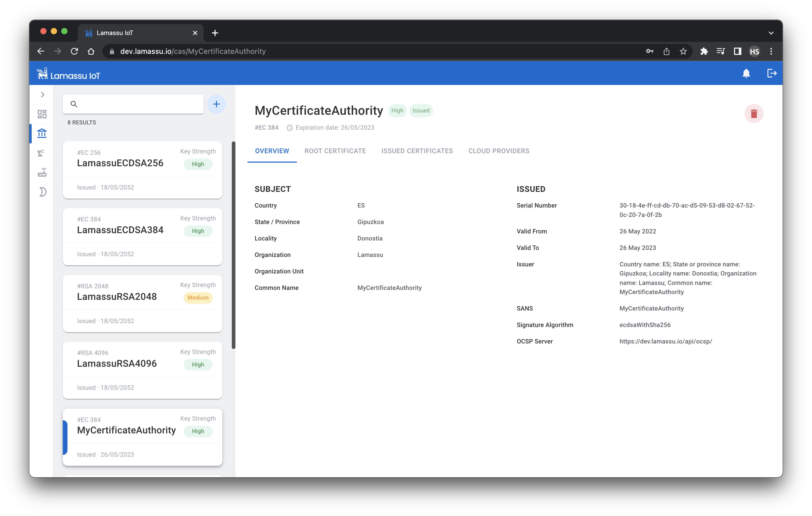Select the LamassuECDSA256 CA card
812x516 pixels.
[x=142, y=170]
